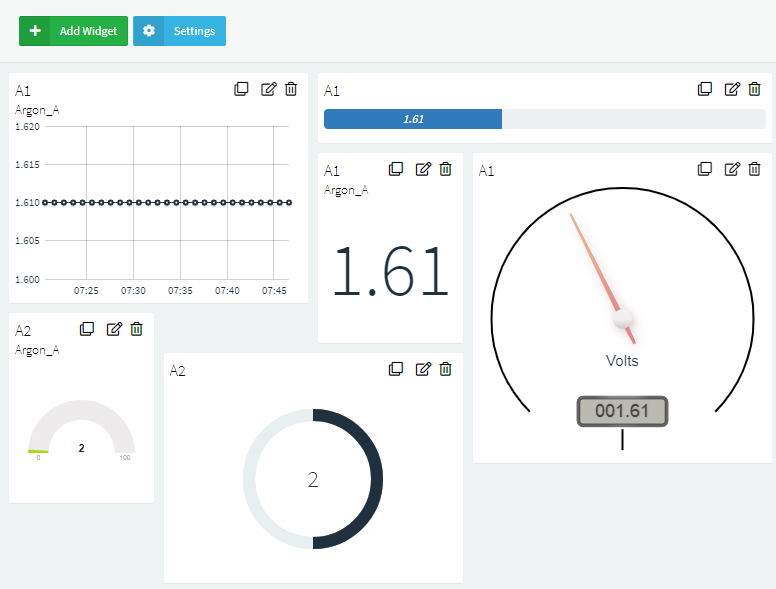The height and width of the screenshot is (589, 776).
Task: Click the A1 title of line chart
Action: 23,91
